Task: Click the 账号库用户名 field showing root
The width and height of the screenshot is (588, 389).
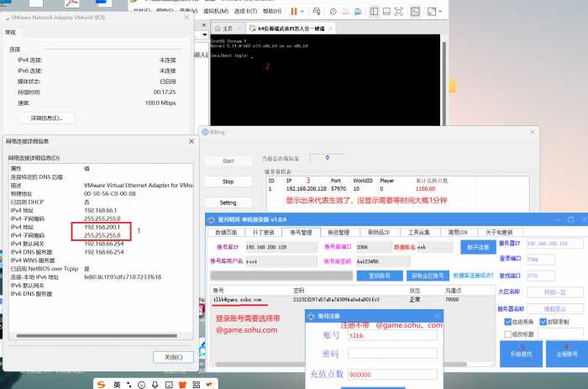Action: point(280,261)
